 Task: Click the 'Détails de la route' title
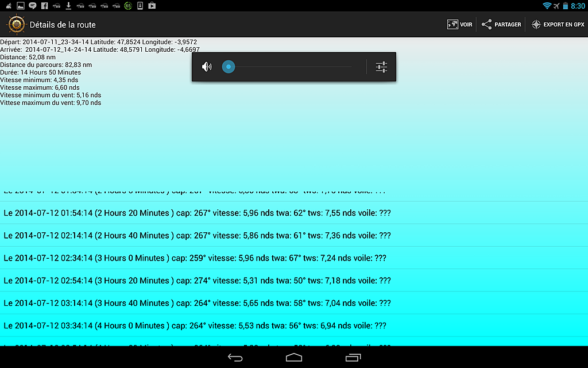click(63, 25)
